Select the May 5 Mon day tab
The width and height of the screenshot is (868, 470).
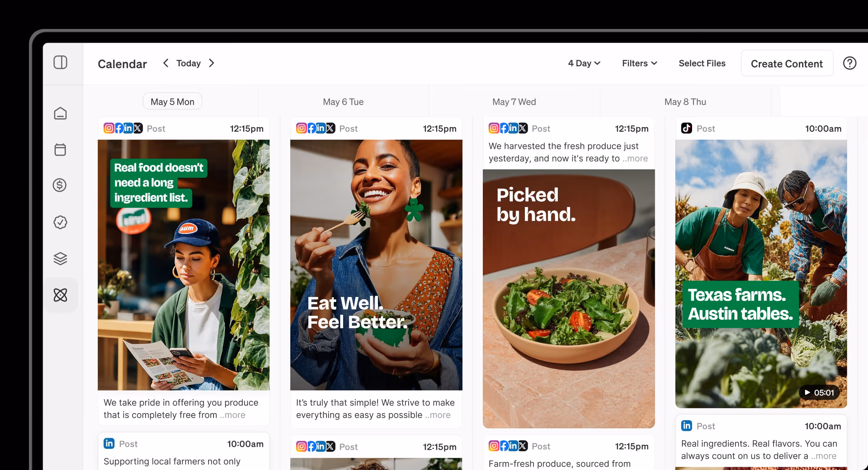point(172,101)
